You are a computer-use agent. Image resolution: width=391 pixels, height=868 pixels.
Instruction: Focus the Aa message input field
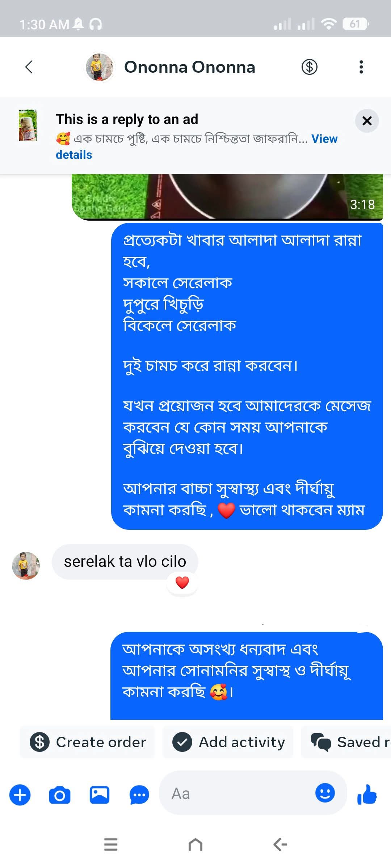tap(237, 793)
